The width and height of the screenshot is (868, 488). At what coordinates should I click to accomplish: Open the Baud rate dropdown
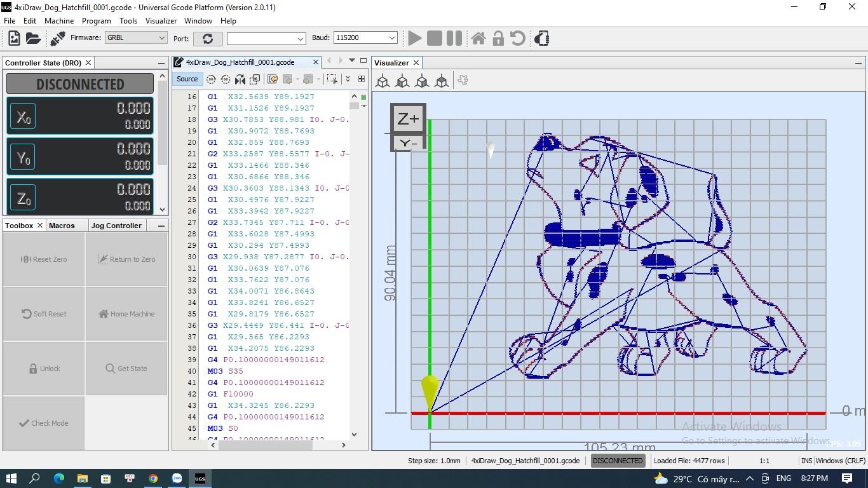[365, 38]
